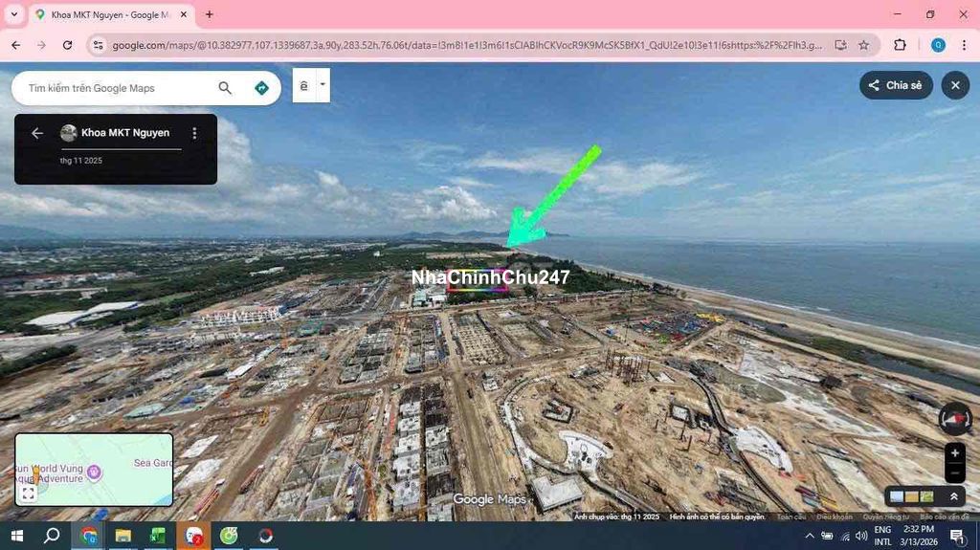The height and width of the screenshot is (550, 980).
Task: Click the Tìm kiếm trên Google Maps field
Action: point(115,88)
